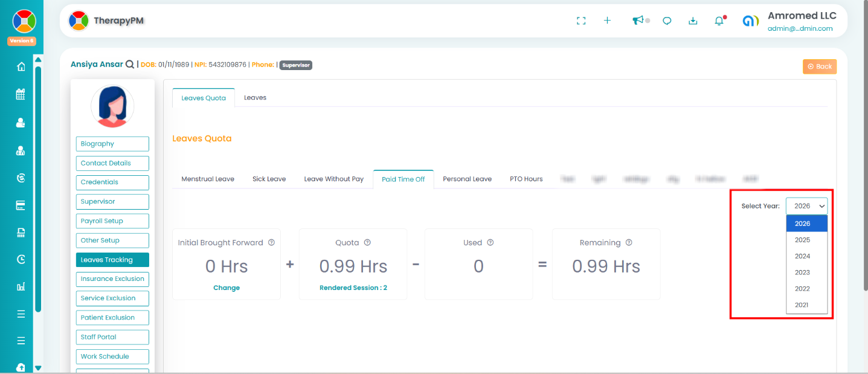
Task: Click search icon next to Ansiya Ansar
Action: pyautogui.click(x=130, y=65)
